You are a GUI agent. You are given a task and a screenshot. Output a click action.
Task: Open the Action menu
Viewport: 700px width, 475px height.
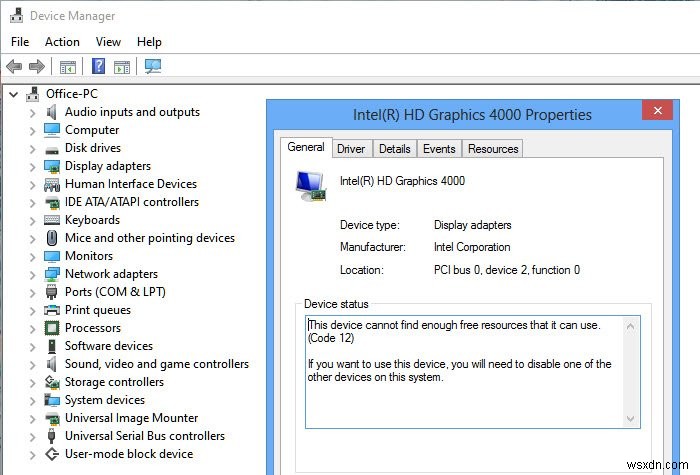coord(62,42)
